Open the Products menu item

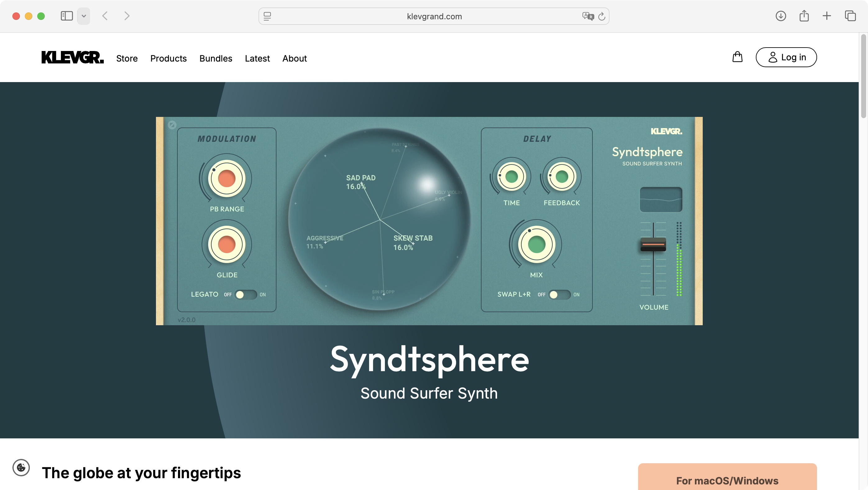tap(168, 58)
